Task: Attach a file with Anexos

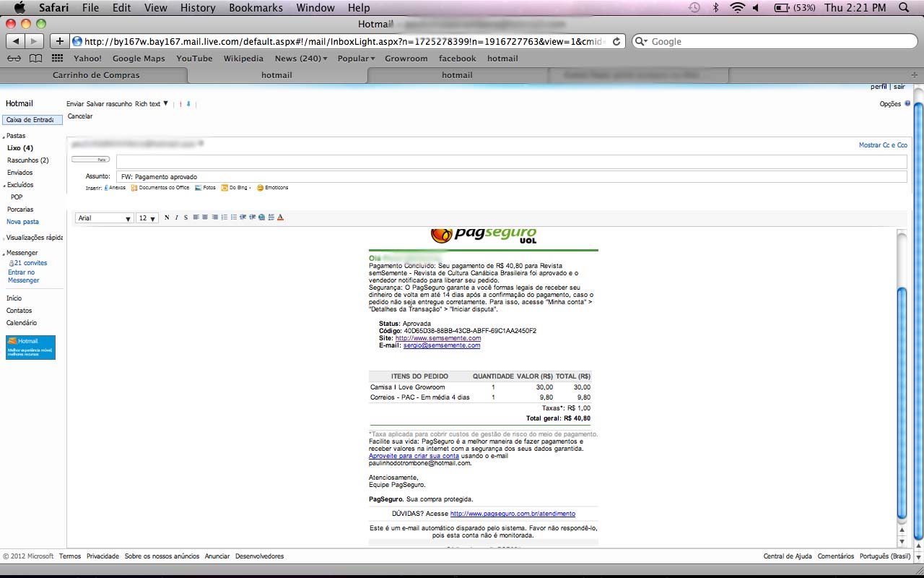Action: 115,188
